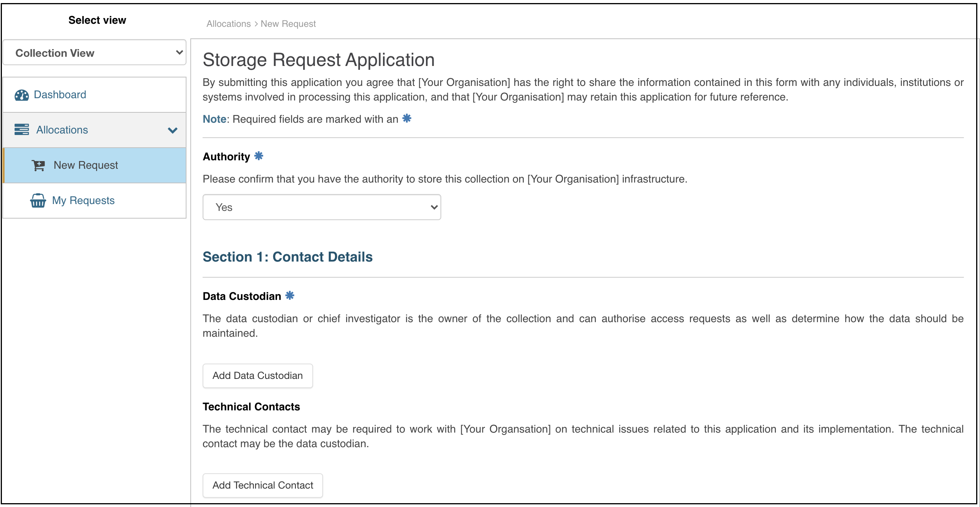Click the My Requests basket icon

coord(38,201)
